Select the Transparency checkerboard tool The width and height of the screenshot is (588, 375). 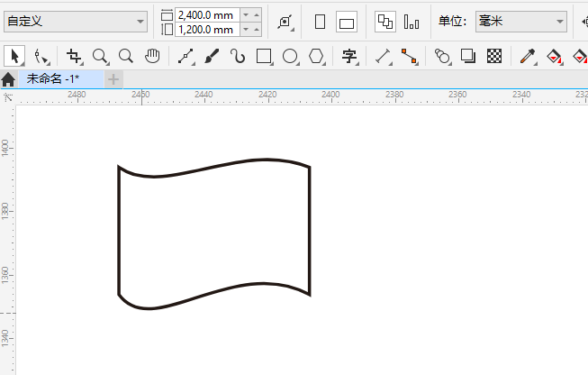pos(494,56)
